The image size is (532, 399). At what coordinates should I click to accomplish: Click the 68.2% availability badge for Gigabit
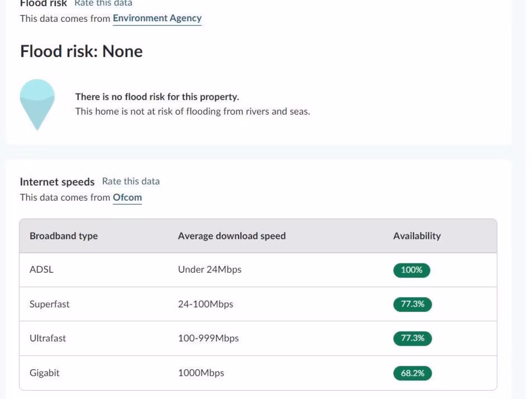click(x=412, y=373)
